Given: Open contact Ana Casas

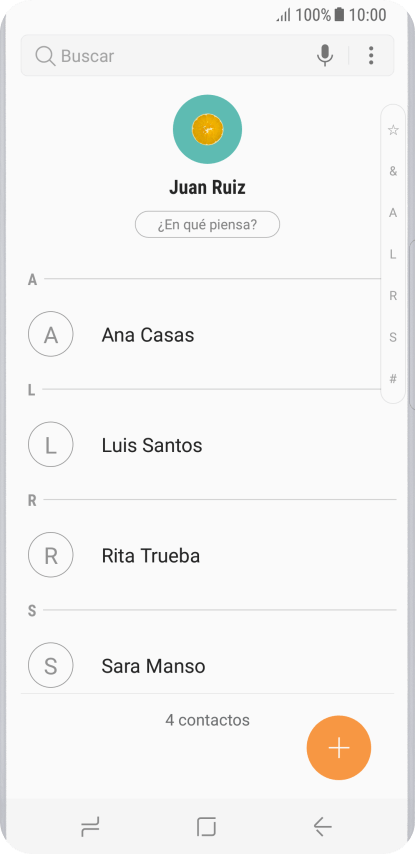Looking at the screenshot, I should [x=208, y=335].
